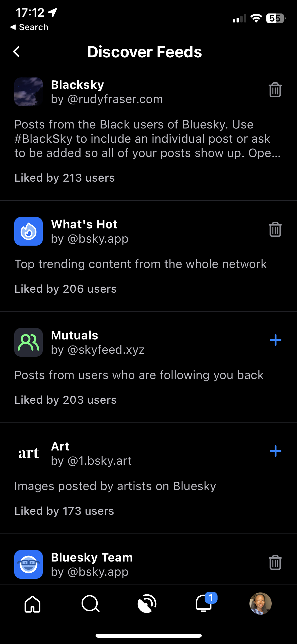Open the Home tab

pyautogui.click(x=32, y=604)
